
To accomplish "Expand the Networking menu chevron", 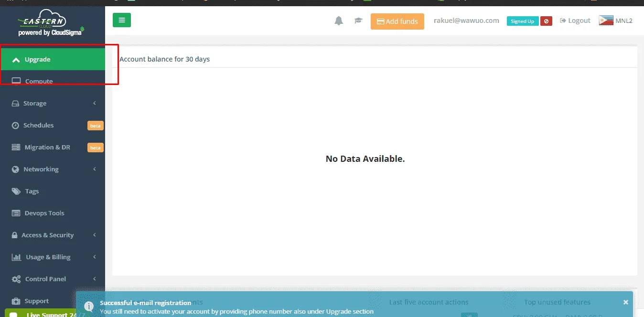I will (95, 169).
